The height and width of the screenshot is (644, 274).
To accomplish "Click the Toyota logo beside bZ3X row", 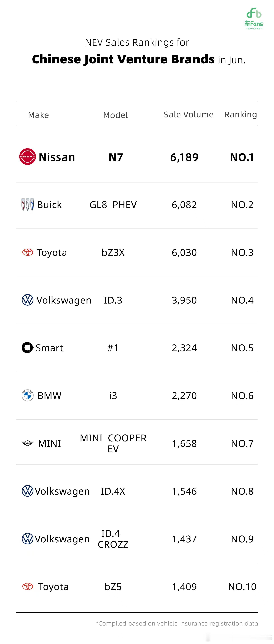I will 28,252.
